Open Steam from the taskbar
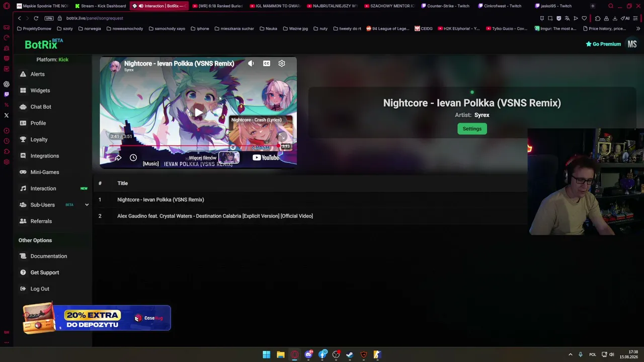Screen dimensions: 644x362 pos(350,354)
